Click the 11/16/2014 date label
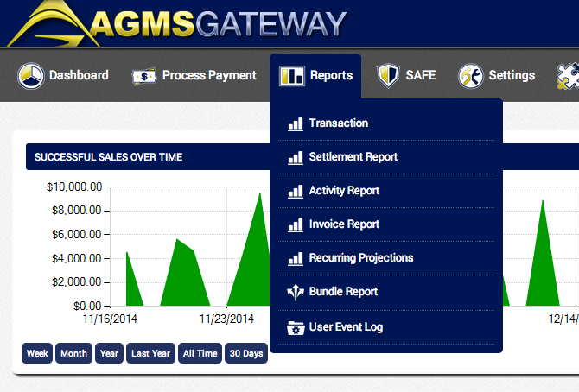This screenshot has height=392, width=579. (110, 319)
